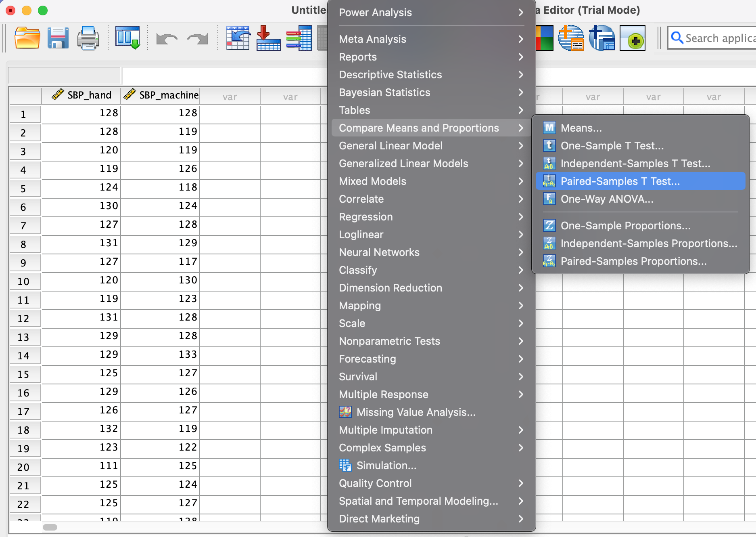Click the Undo arrow icon
This screenshot has height=537, width=756.
[x=167, y=39]
